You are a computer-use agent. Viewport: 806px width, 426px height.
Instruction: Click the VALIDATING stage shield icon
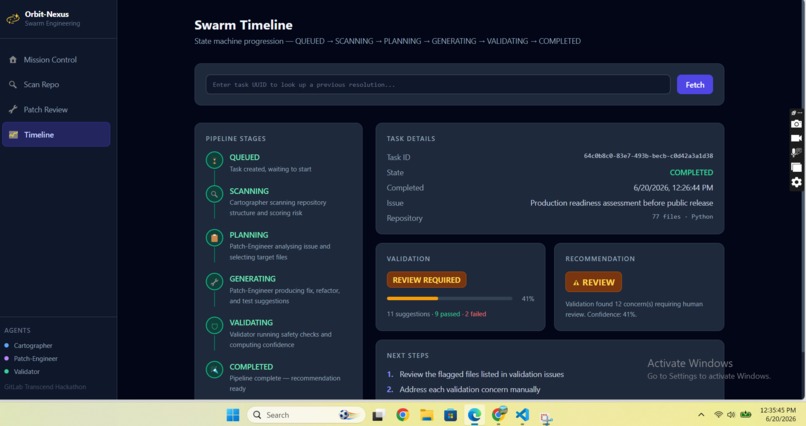(x=214, y=326)
